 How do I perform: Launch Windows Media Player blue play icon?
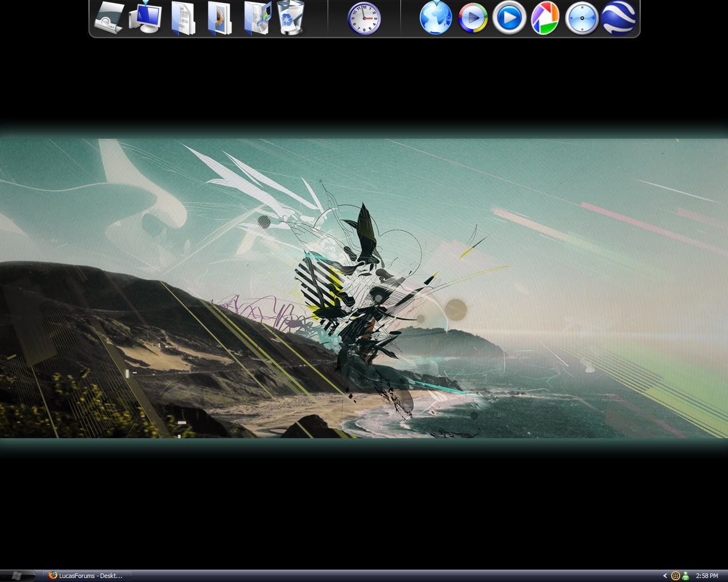[x=508, y=18]
